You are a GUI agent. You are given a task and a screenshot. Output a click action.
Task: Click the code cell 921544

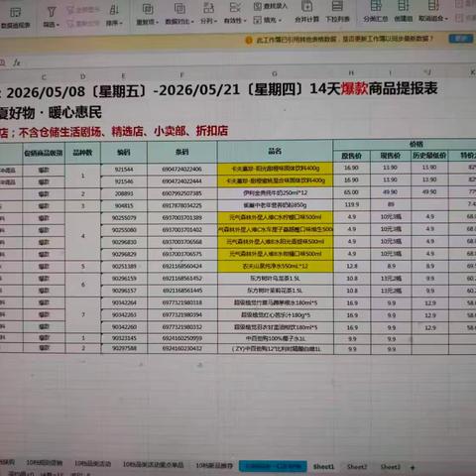click(x=124, y=170)
